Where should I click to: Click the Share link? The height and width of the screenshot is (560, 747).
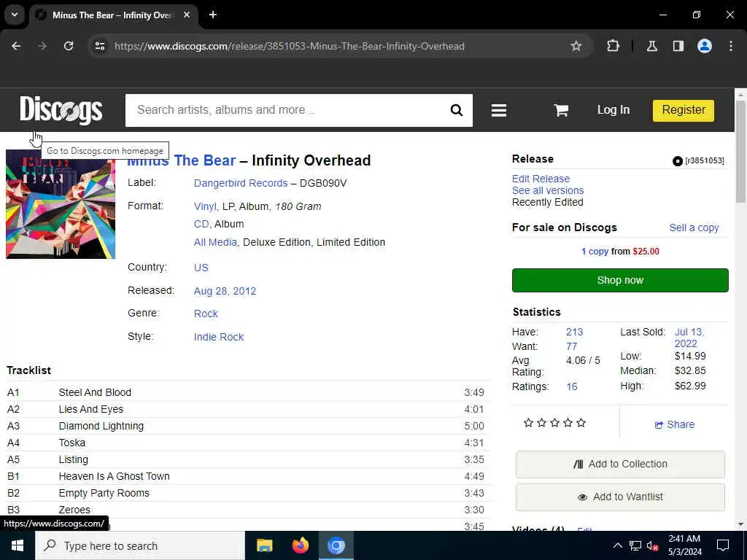(674, 425)
